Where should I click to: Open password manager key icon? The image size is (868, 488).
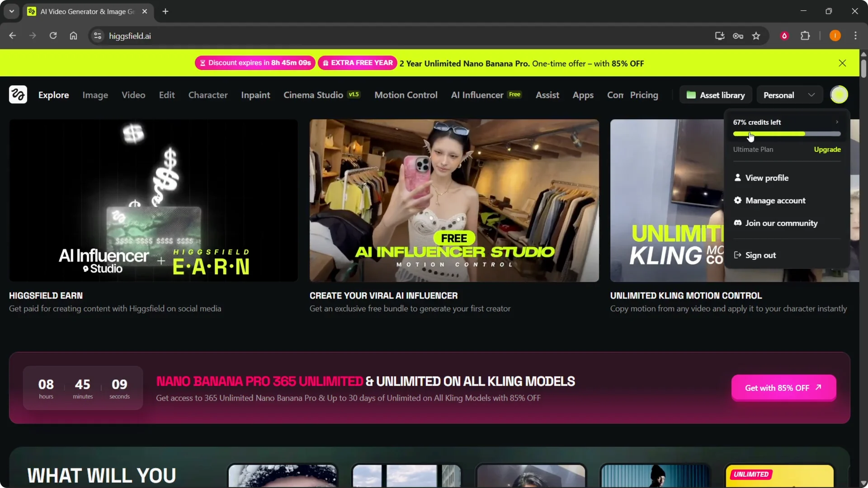[x=738, y=36]
